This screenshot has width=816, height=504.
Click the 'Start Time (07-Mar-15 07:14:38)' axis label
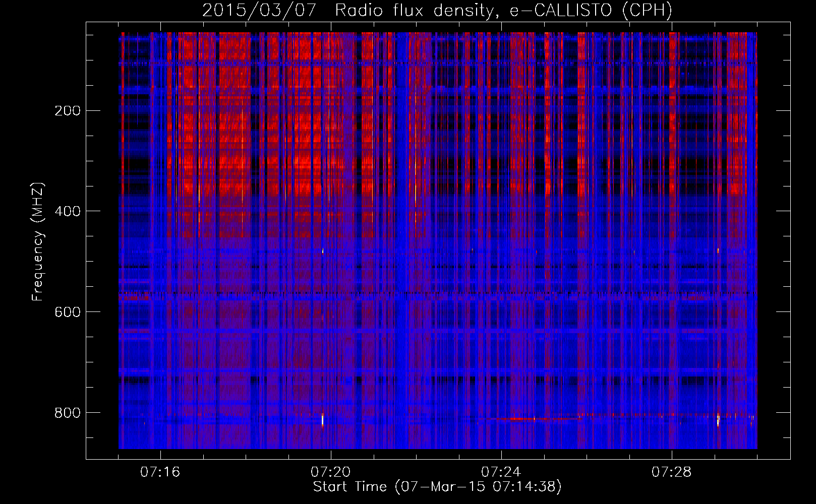(437, 487)
